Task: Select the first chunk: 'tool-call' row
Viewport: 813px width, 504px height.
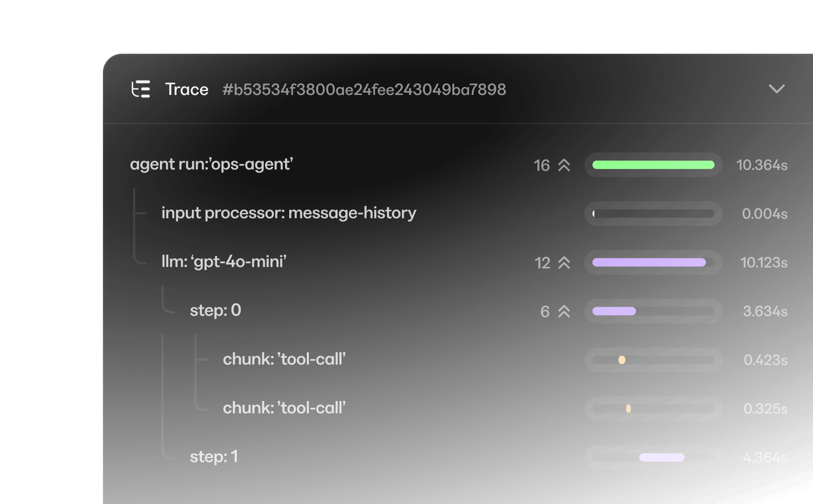Action: [x=284, y=359]
